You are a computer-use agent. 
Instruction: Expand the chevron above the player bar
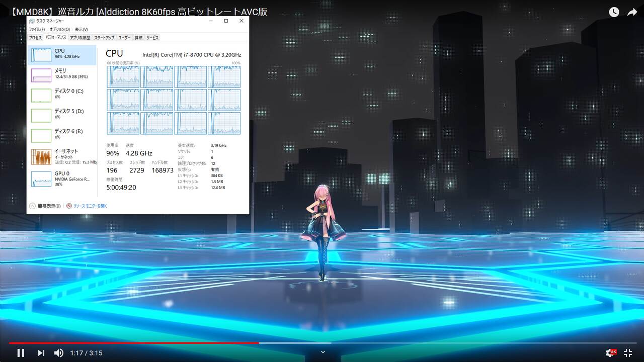[x=323, y=352]
